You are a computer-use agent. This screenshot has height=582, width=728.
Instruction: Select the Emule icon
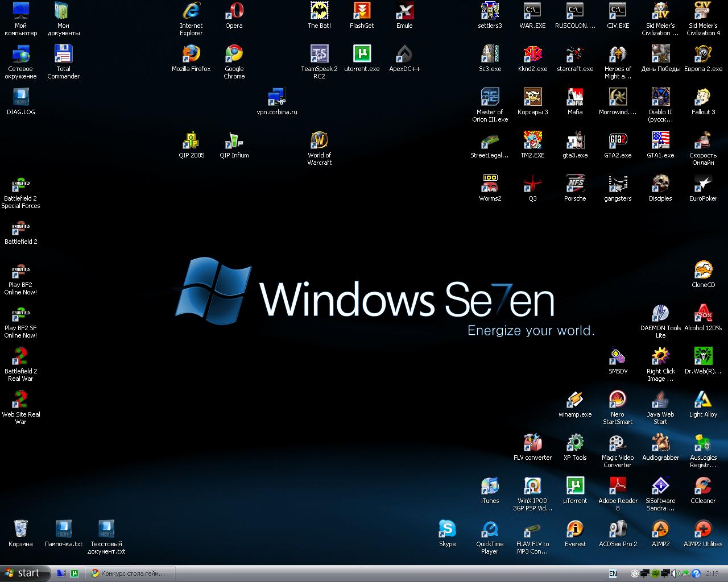(404, 11)
